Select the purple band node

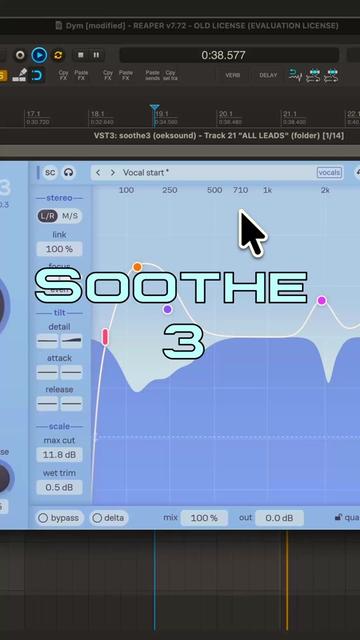[x=167, y=309]
